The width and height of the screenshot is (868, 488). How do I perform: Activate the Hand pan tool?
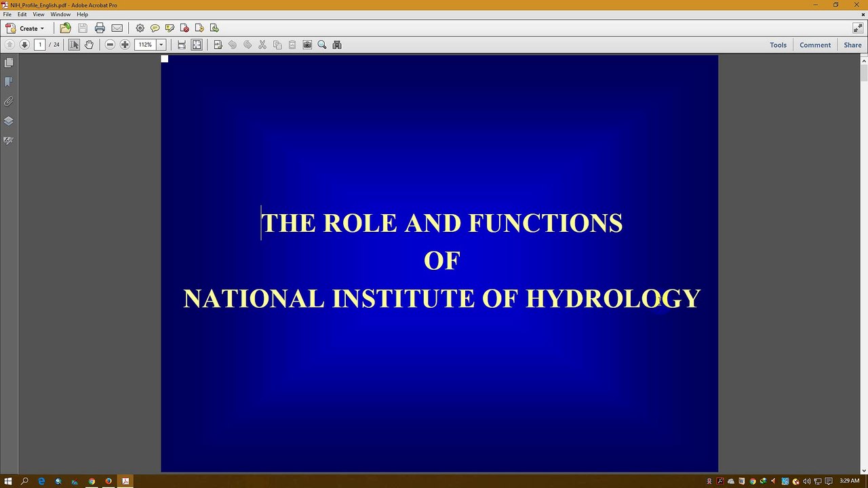point(89,45)
